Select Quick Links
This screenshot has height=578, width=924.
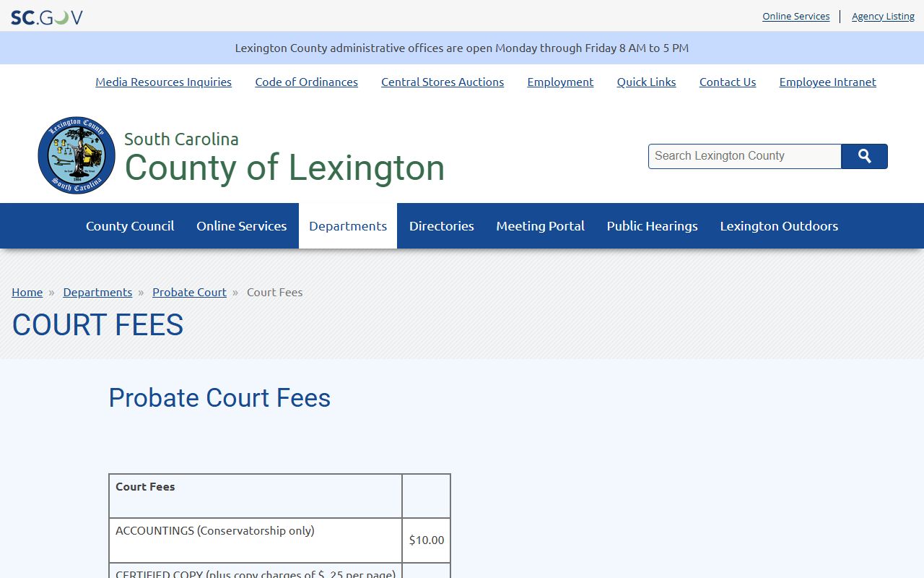pyautogui.click(x=647, y=82)
